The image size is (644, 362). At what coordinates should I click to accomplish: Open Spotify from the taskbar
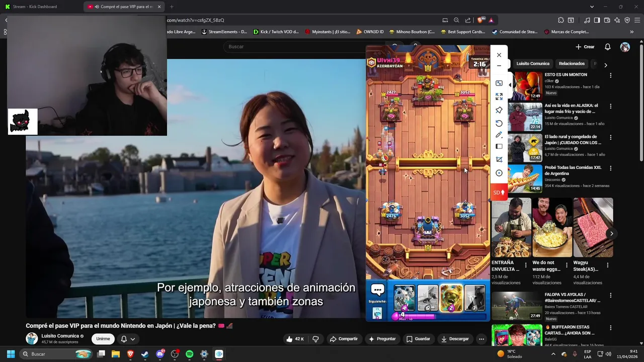click(x=189, y=354)
